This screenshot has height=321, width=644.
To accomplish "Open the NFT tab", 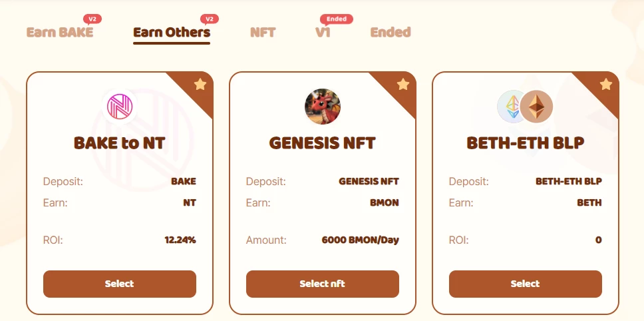I will click(263, 32).
